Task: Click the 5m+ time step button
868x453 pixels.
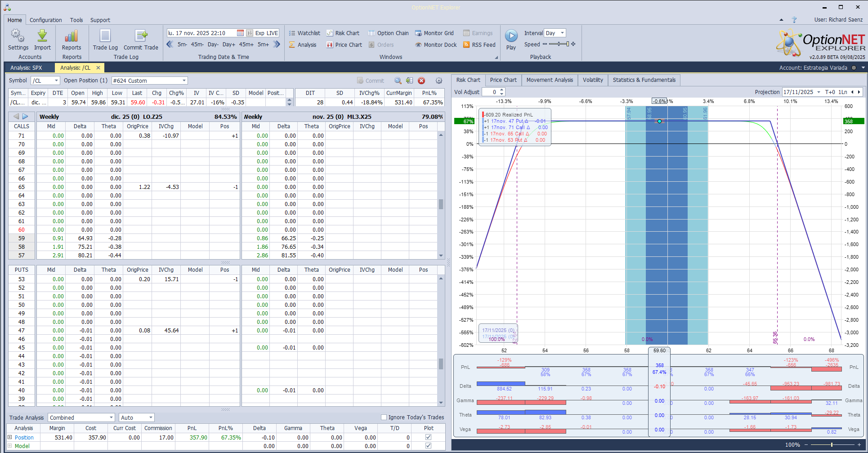Action: 263,45
